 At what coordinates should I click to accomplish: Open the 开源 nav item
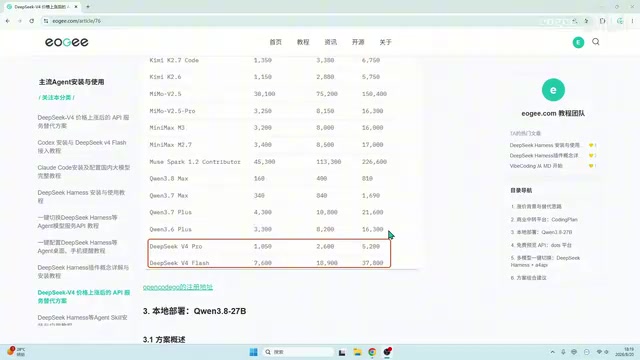pos(358,42)
